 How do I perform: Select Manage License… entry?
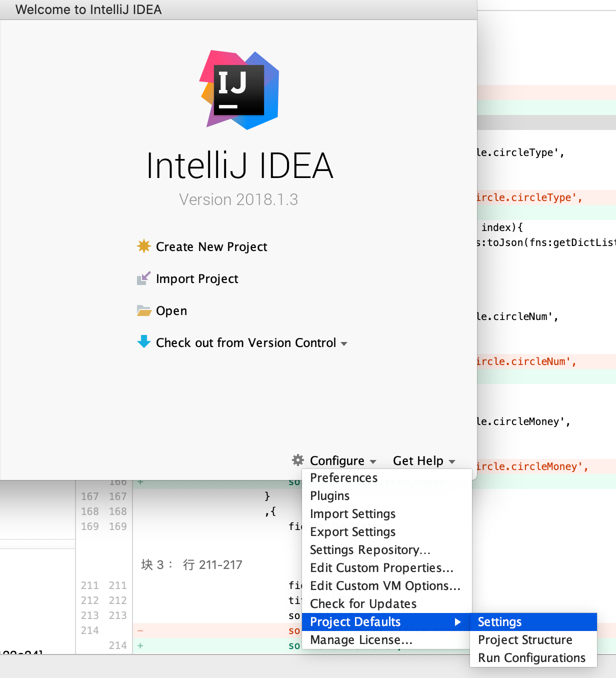click(387, 640)
